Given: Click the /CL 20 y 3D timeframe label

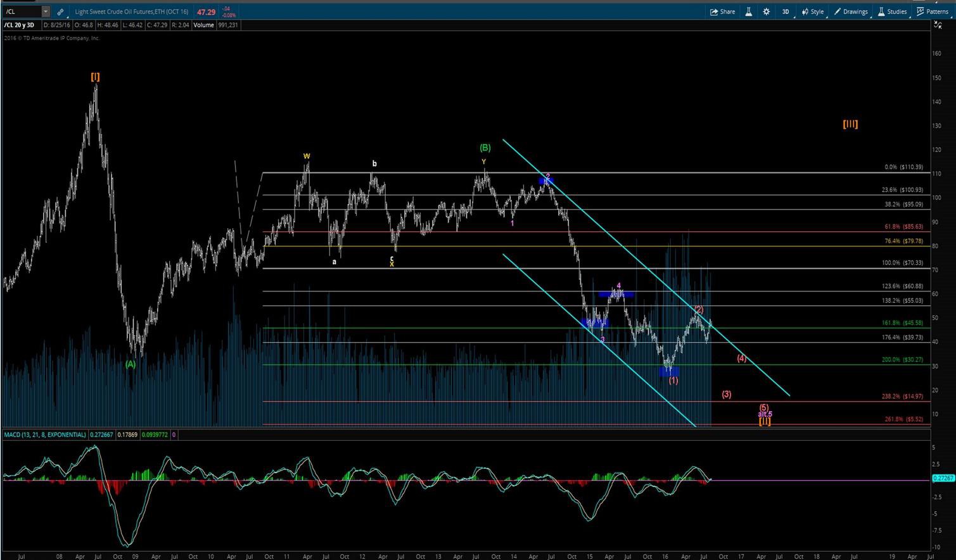Looking at the screenshot, I should pos(19,25).
